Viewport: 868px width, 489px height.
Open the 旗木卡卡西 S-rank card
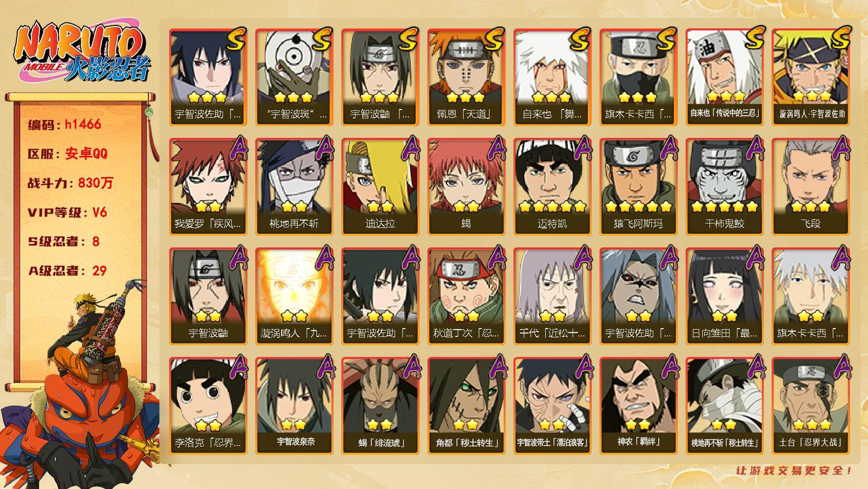(x=638, y=77)
